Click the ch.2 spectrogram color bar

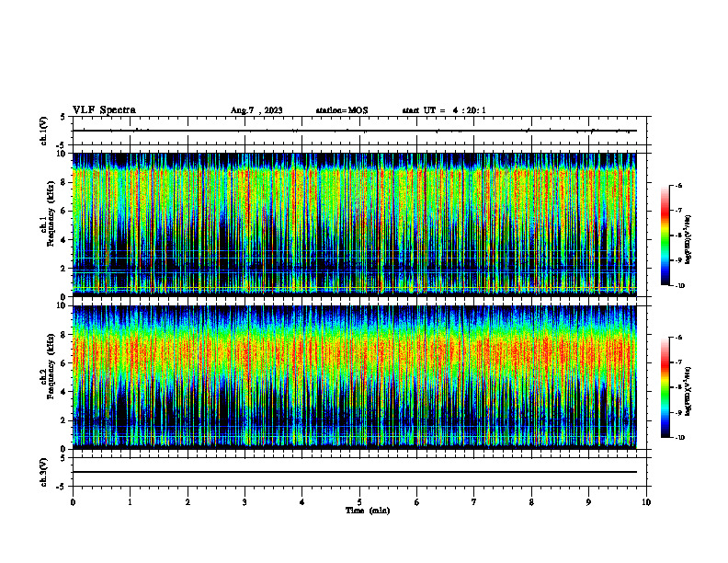click(665, 387)
